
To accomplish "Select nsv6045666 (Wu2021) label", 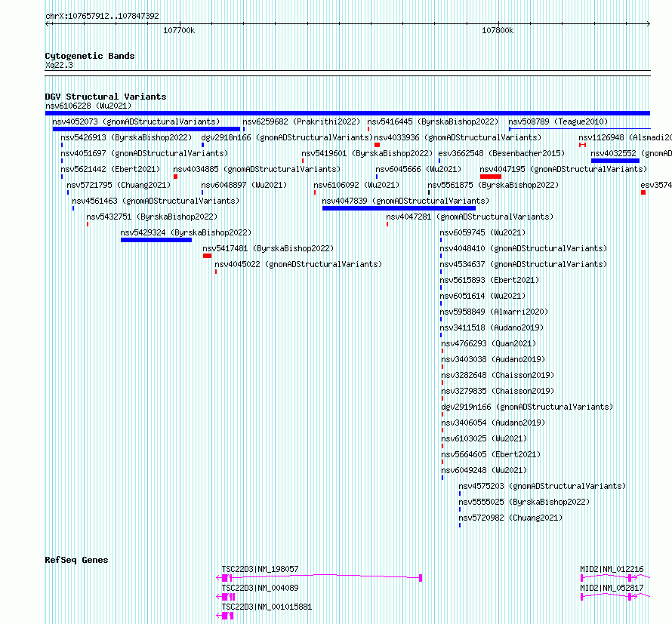I will pyautogui.click(x=418, y=169).
